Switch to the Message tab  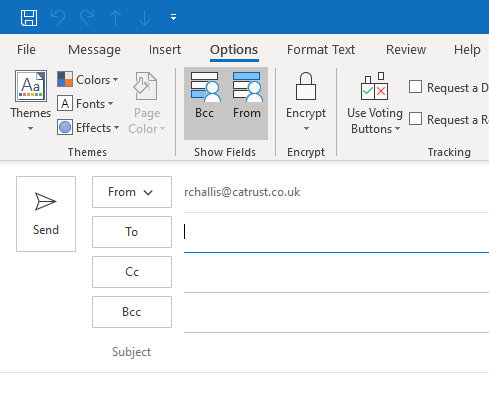tap(94, 50)
